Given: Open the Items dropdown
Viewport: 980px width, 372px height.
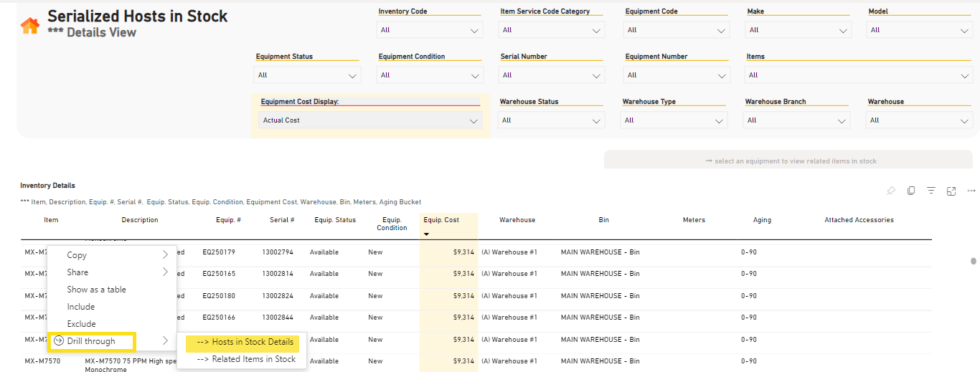Looking at the screenshot, I should (x=859, y=75).
